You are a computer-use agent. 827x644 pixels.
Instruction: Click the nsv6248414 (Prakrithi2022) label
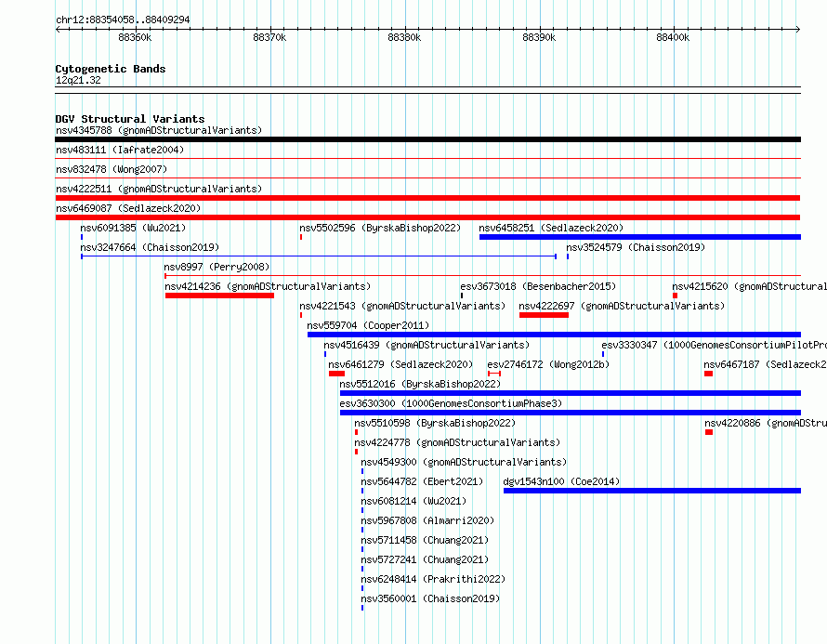[433, 579]
